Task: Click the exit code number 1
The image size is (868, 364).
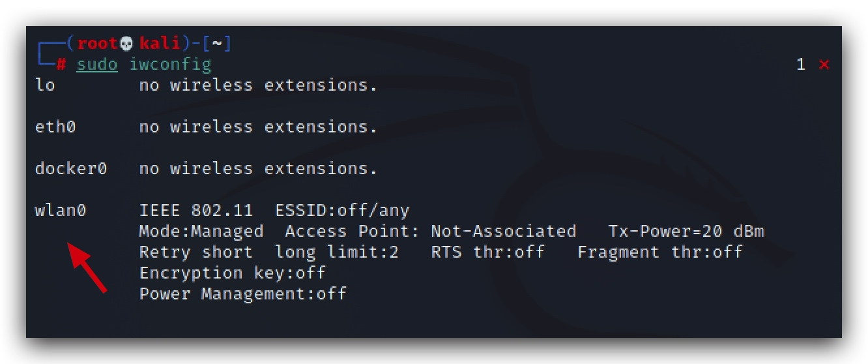Action: point(801,65)
